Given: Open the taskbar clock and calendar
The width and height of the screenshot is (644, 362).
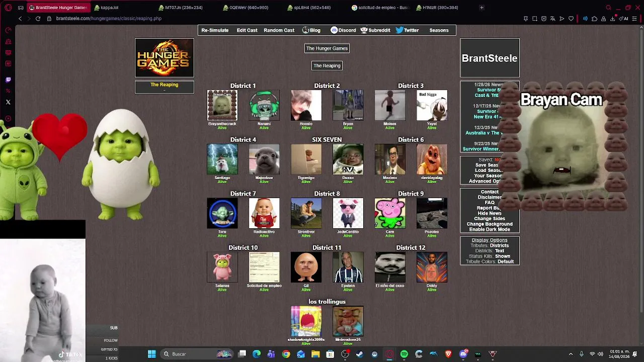Looking at the screenshot, I should (619, 354).
